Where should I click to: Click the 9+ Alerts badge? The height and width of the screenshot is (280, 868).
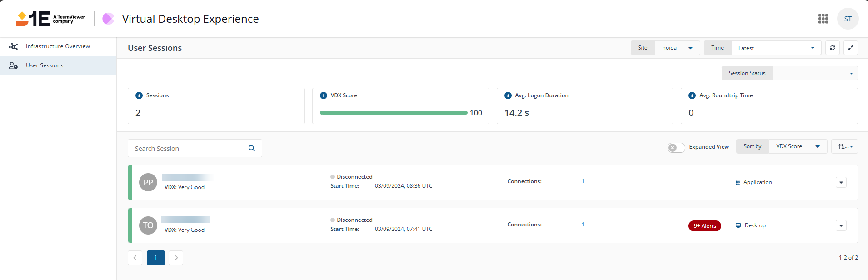pos(704,226)
